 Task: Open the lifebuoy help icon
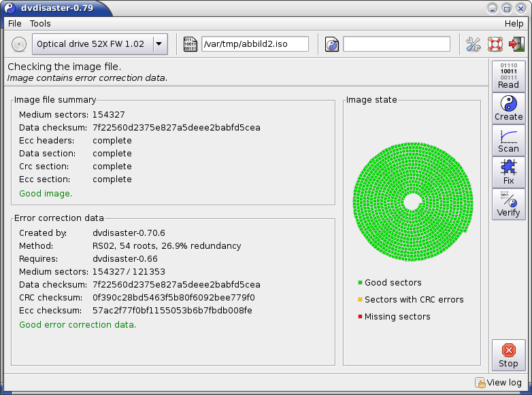(x=495, y=44)
